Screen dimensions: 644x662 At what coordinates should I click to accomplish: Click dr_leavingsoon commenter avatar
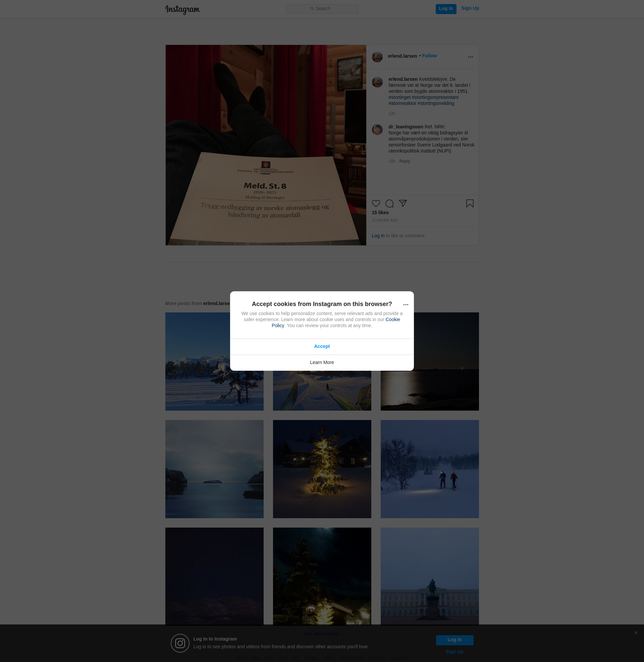377,129
